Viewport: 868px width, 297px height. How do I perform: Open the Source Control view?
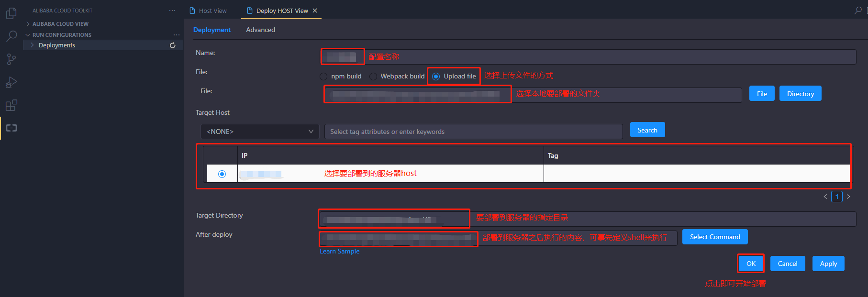pos(11,59)
